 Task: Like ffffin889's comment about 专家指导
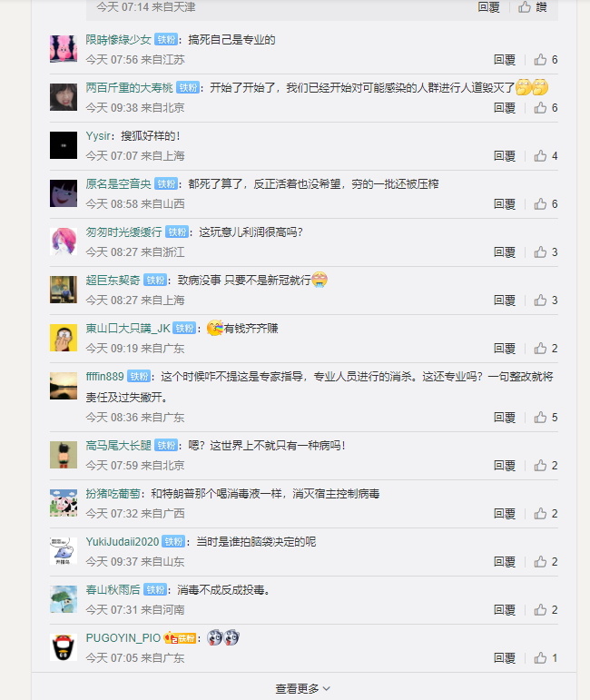point(546,418)
